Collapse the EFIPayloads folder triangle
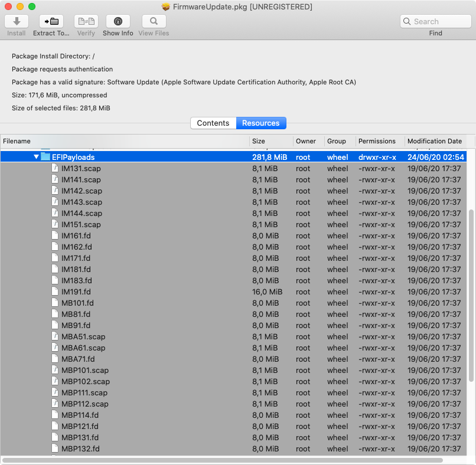Viewport: 476px width, 465px height. click(36, 157)
